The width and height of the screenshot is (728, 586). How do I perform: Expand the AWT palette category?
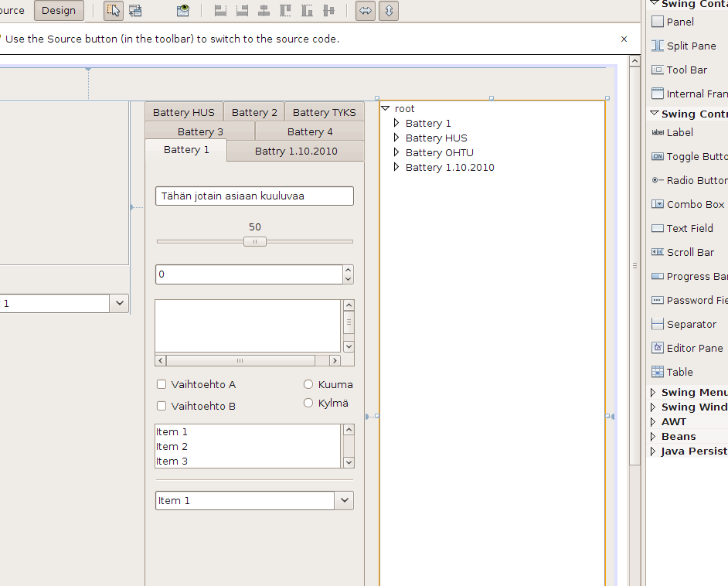(x=653, y=421)
